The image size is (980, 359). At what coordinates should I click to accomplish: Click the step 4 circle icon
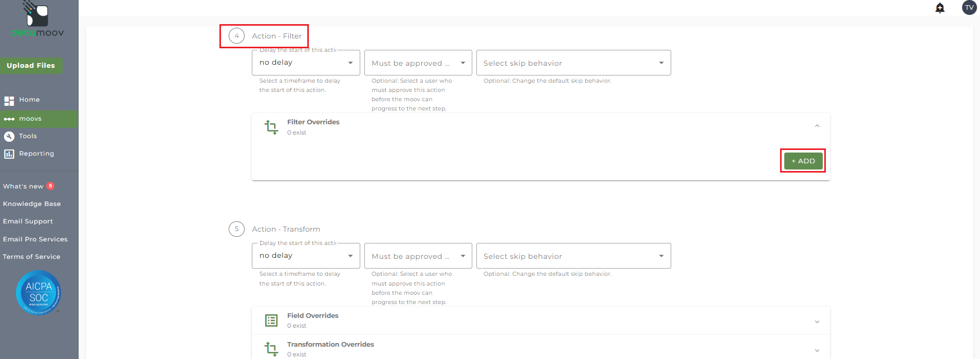point(236,36)
